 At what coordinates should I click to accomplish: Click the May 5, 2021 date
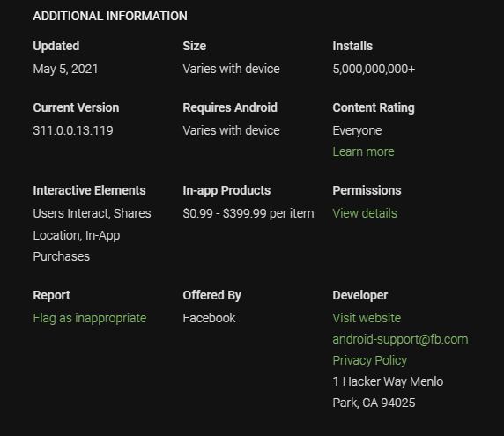65,69
